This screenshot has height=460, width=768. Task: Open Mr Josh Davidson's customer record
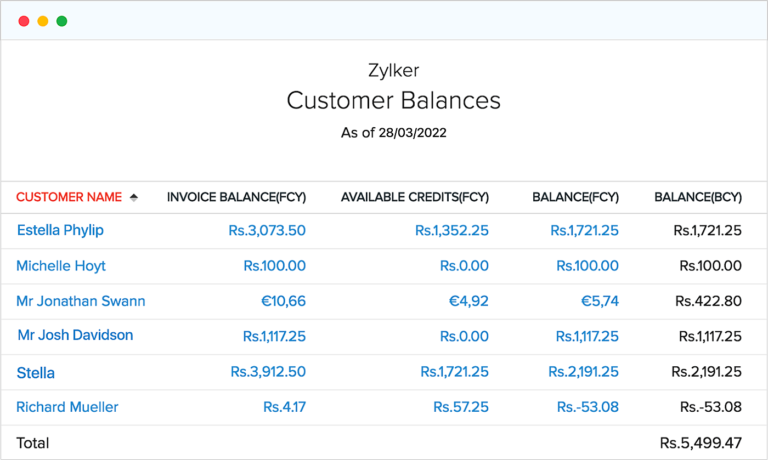tap(75, 335)
